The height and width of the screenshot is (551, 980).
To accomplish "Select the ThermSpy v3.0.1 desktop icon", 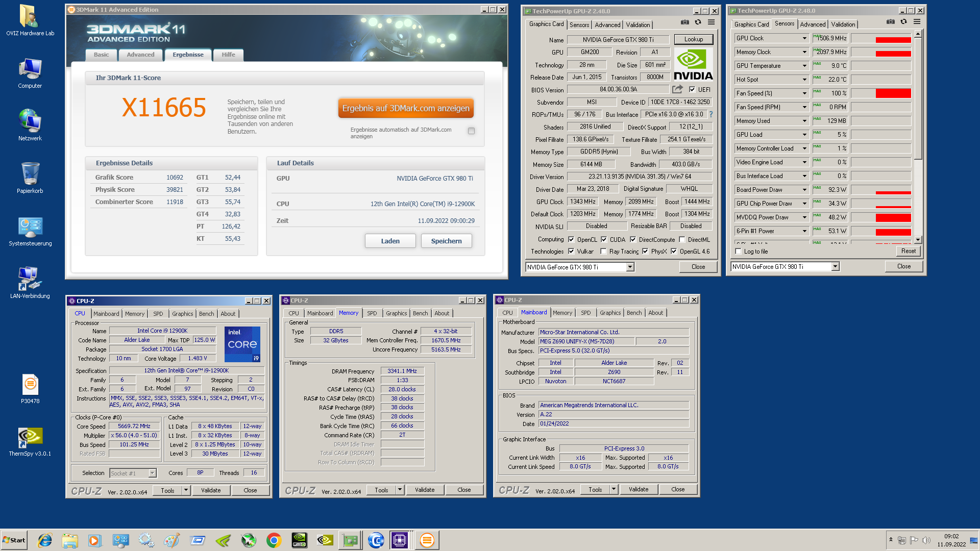I will tap(30, 441).
